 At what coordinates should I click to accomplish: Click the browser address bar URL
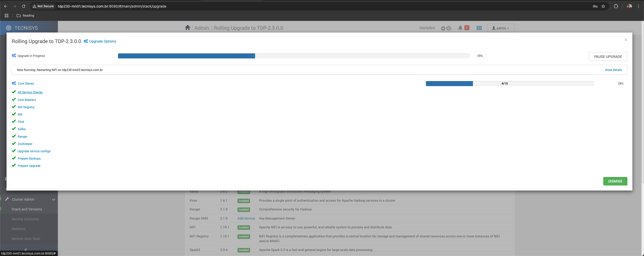112,6
